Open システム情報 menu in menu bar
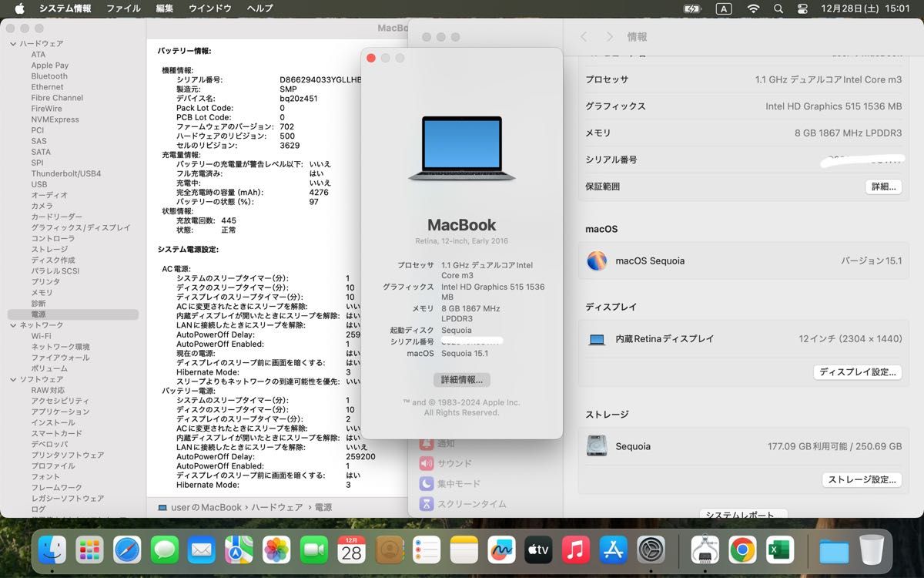 (65, 8)
